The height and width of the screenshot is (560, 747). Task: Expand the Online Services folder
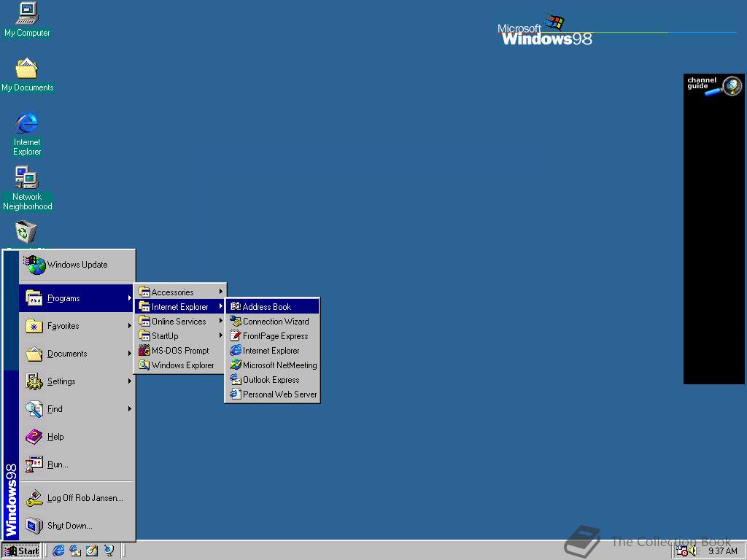(x=181, y=322)
